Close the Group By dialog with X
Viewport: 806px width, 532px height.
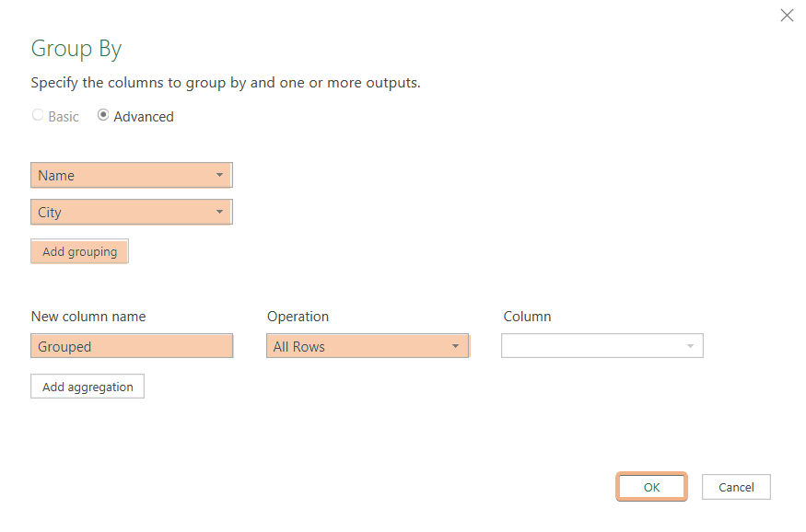click(x=787, y=15)
